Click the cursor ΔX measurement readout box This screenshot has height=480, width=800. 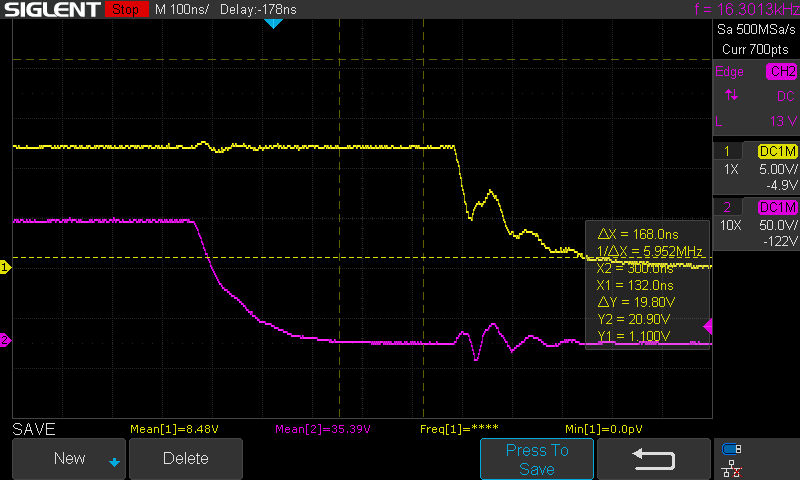(x=647, y=232)
